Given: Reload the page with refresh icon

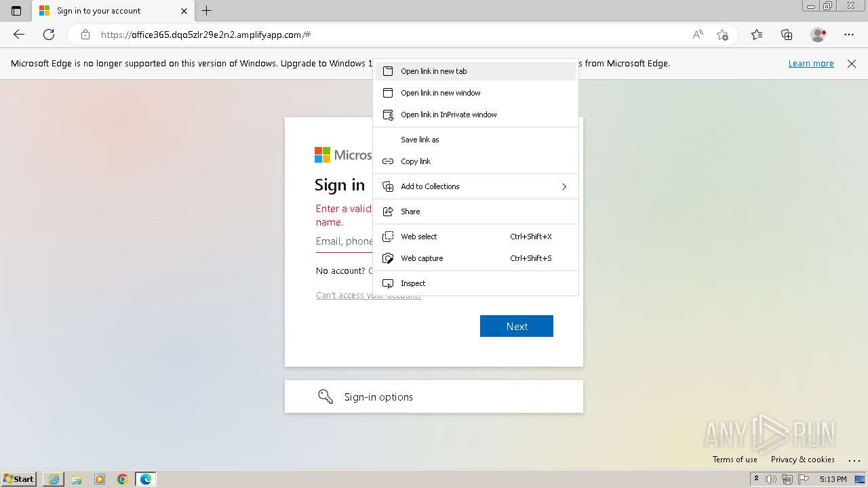Looking at the screenshot, I should pos(49,35).
